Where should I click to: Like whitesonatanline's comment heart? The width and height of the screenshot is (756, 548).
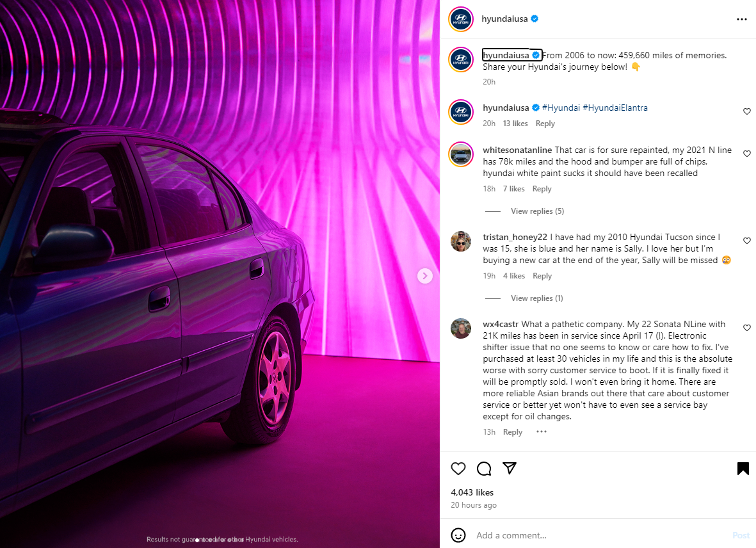click(x=747, y=154)
